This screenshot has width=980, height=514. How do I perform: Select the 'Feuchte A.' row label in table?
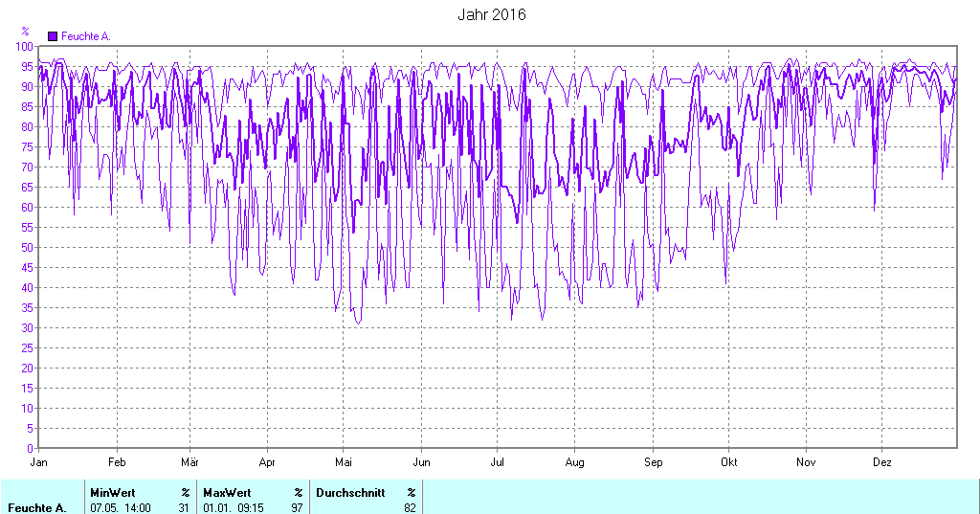(x=36, y=507)
